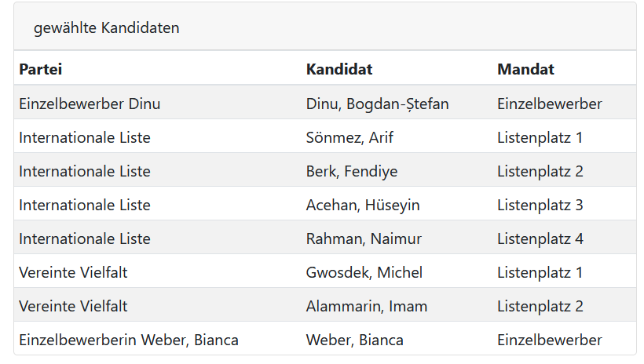Click Vereinte Vielfalt in Alammarin row
Image resolution: width=644 pixels, height=364 pixels.
point(73,306)
